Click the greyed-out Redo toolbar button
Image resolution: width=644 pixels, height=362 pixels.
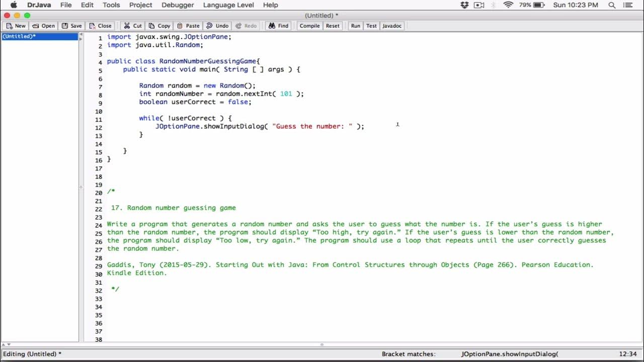click(x=246, y=26)
